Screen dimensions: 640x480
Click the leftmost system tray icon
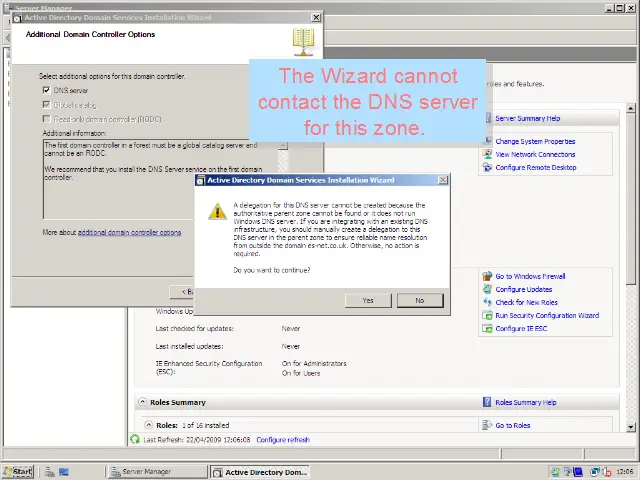pyautogui.click(x=555, y=472)
